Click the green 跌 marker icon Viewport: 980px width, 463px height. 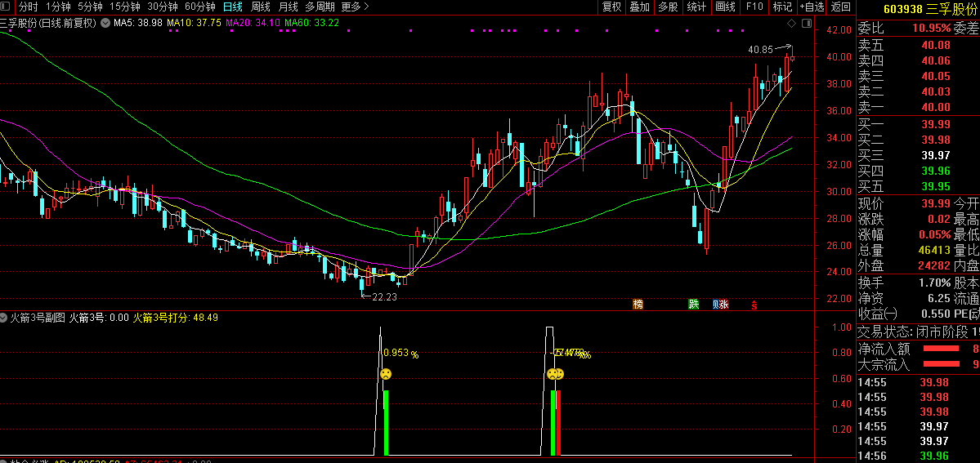click(x=694, y=305)
